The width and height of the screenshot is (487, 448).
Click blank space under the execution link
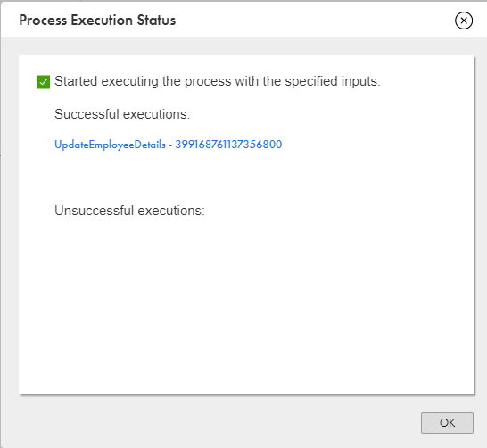click(245, 177)
